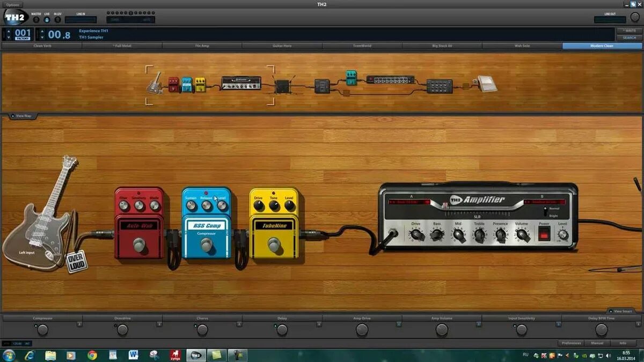This screenshot has height=362, width=644.
Task: Toggle the IN LEV button in the header
Action: point(57,20)
